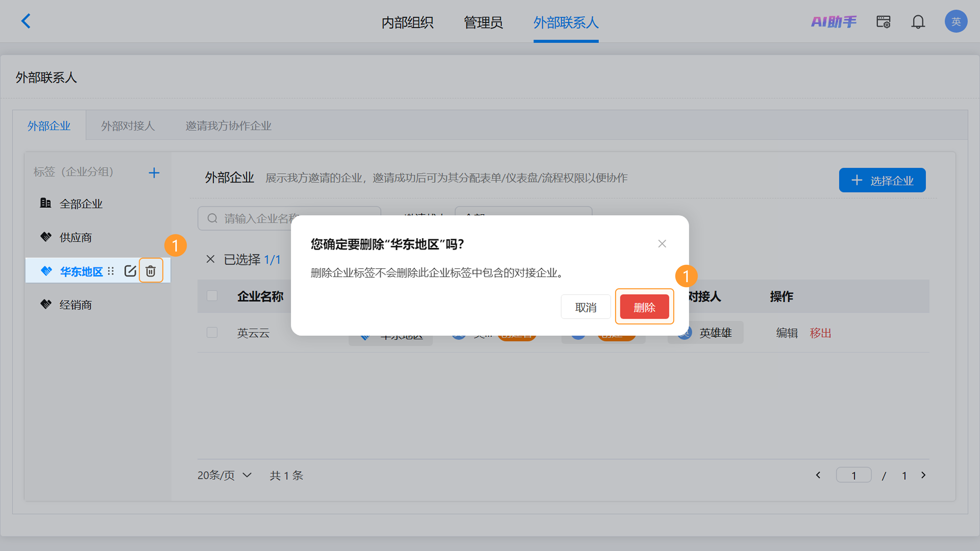Click the page number input box
Image resolution: width=980 pixels, height=551 pixels.
pos(853,475)
